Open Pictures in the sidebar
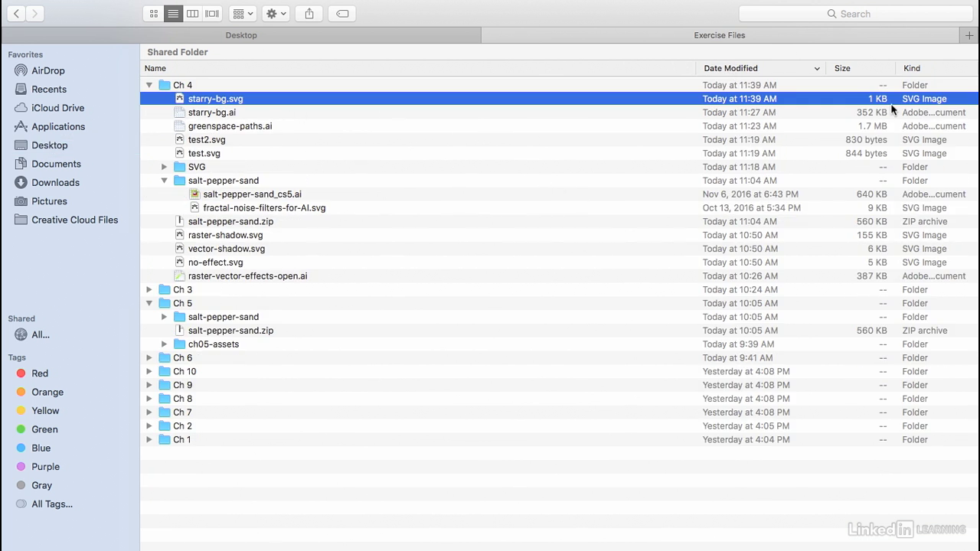The image size is (980, 551). coord(49,201)
